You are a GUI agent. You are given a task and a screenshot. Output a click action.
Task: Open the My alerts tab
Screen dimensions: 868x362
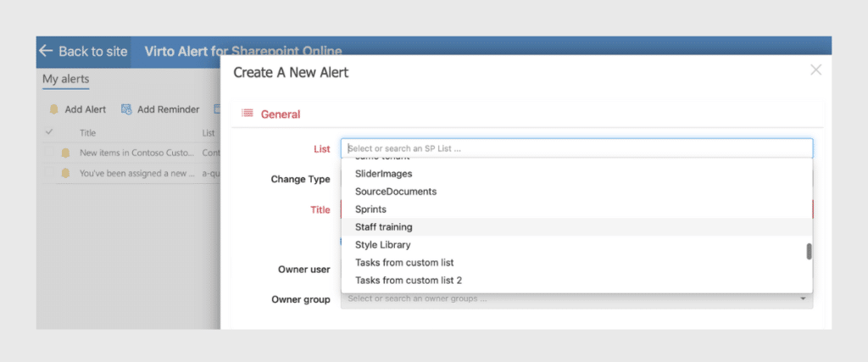coord(66,79)
